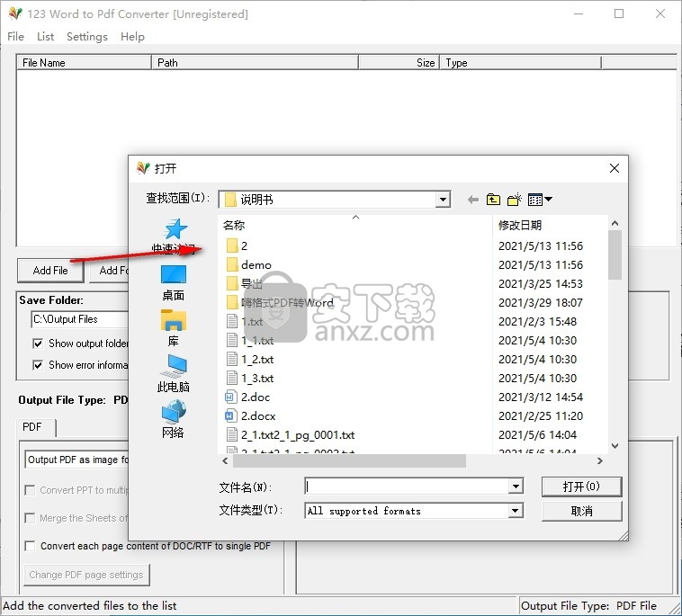Open the view menu icon
The width and height of the screenshot is (682, 616).
pos(539,200)
